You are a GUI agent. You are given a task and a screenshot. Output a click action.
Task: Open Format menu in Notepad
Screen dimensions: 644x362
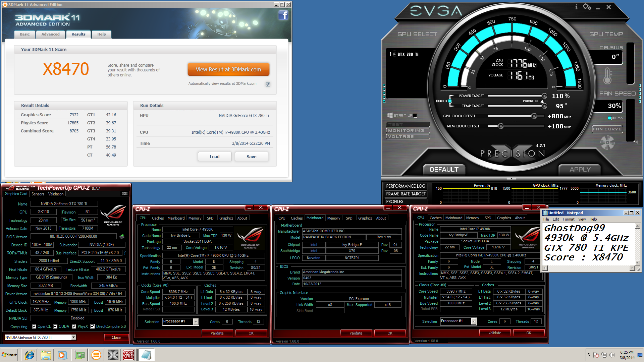569,219
